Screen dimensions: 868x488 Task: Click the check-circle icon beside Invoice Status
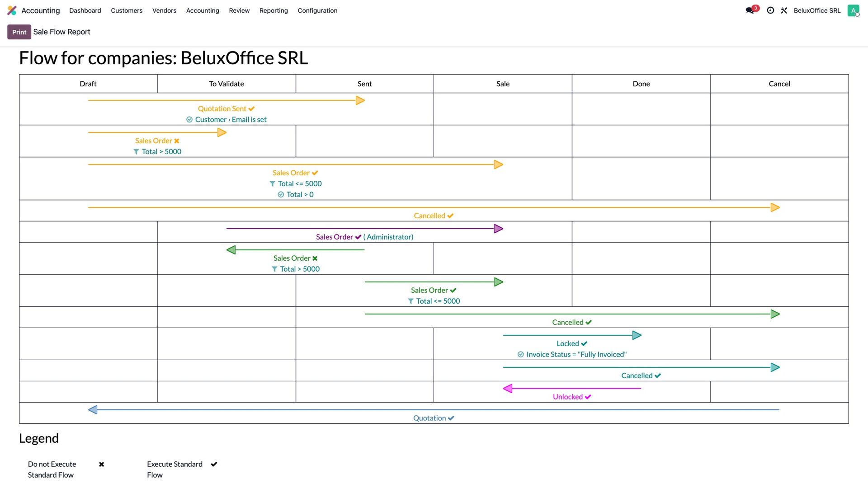(x=520, y=355)
